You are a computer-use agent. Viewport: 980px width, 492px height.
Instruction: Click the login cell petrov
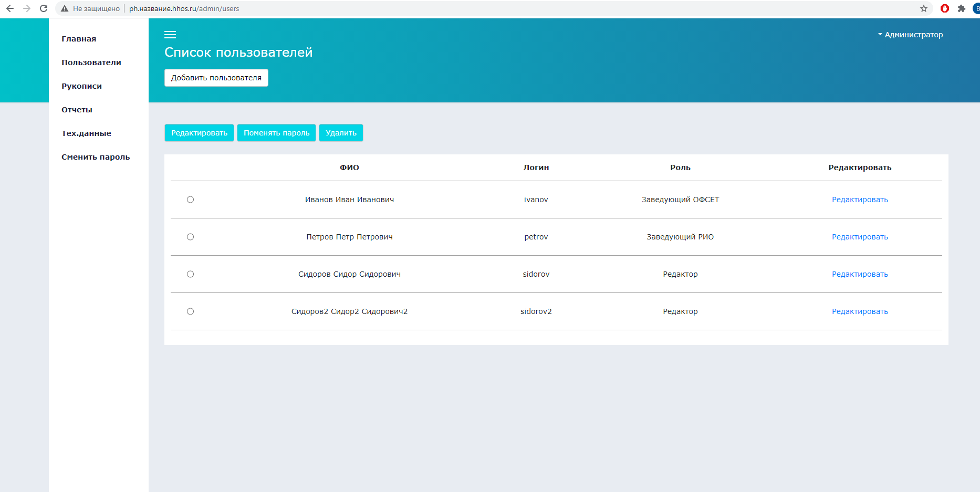536,237
